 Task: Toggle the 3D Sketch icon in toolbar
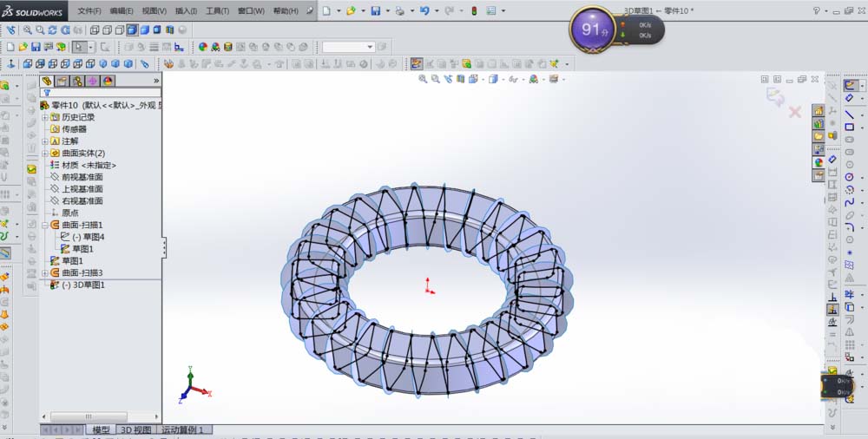tap(417, 63)
